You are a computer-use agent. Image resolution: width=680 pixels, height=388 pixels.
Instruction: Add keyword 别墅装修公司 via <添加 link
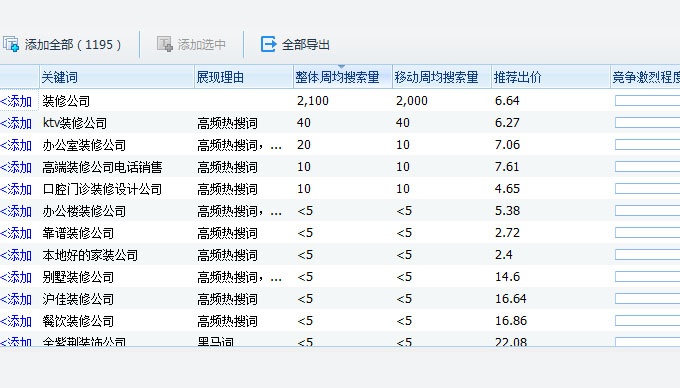tap(16, 277)
